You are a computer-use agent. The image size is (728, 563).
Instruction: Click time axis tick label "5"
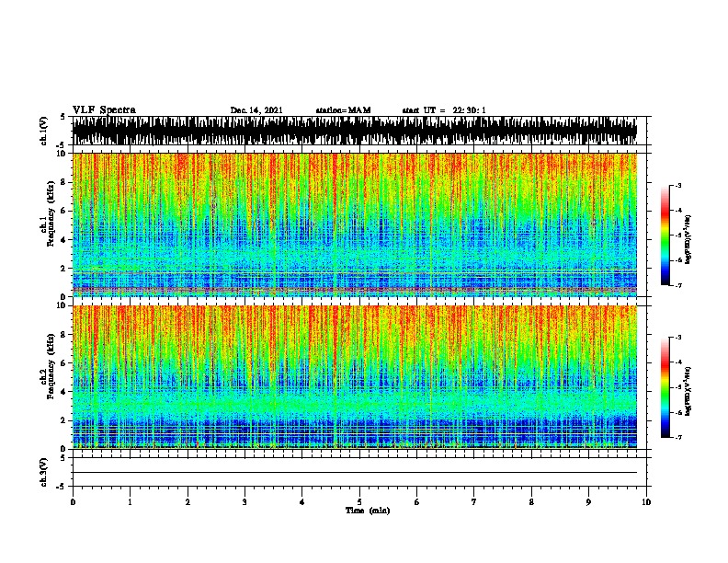click(x=359, y=502)
